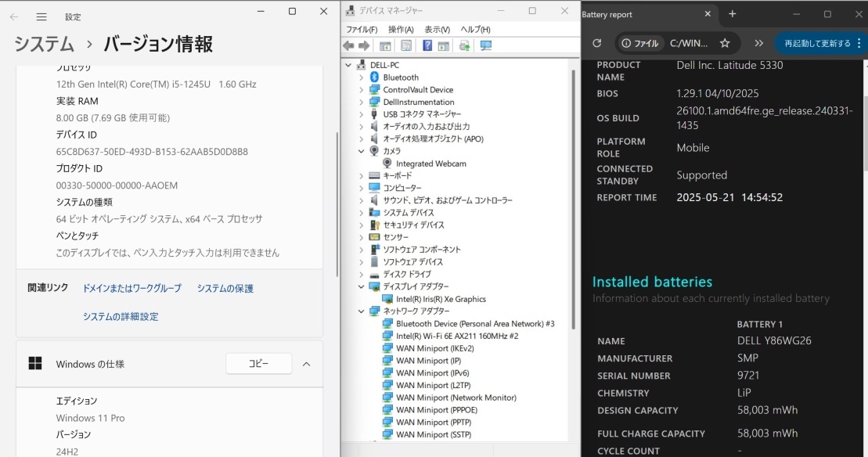The width and height of the screenshot is (868, 457).
Task: Open the 表示(V) menu
Action: click(438, 29)
